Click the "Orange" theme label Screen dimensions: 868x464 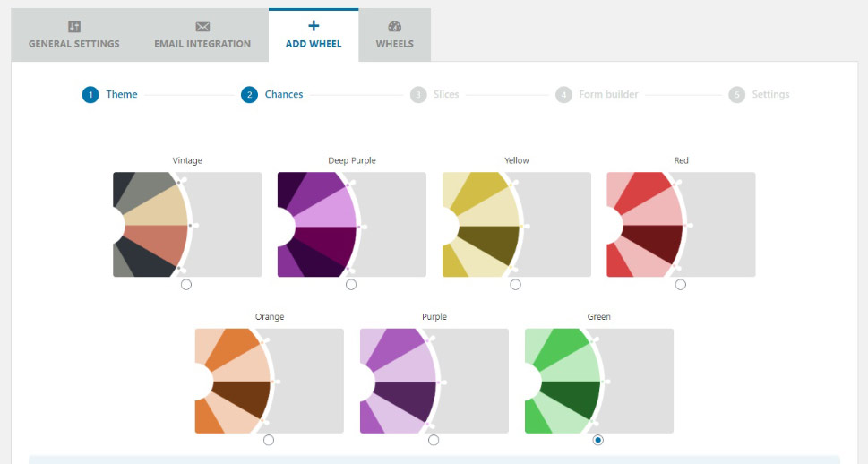[270, 317]
